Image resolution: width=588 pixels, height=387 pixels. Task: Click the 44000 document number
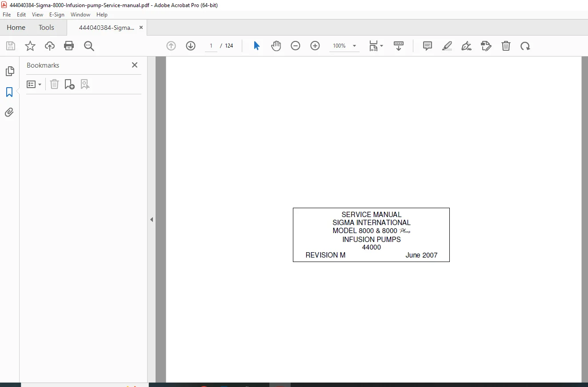click(x=372, y=247)
